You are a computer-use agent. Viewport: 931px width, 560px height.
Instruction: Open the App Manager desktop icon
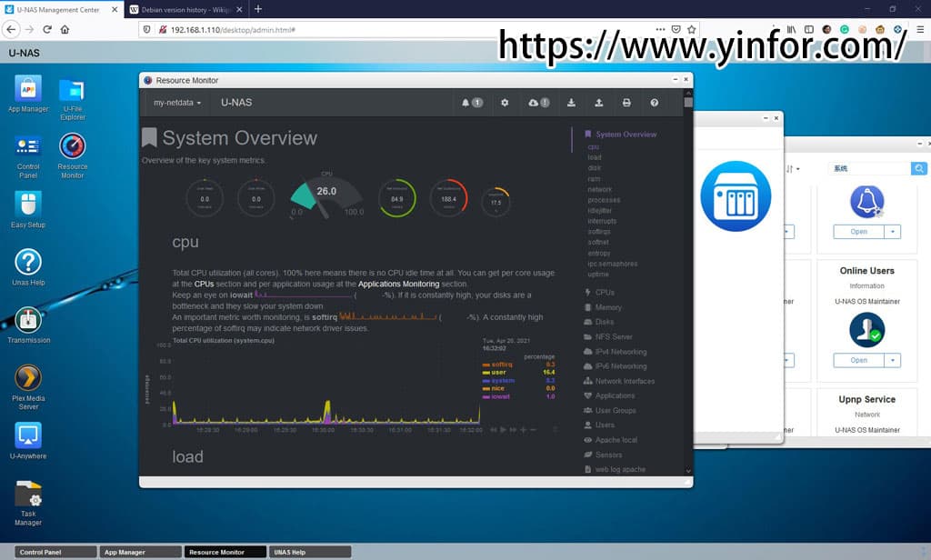pos(28,94)
